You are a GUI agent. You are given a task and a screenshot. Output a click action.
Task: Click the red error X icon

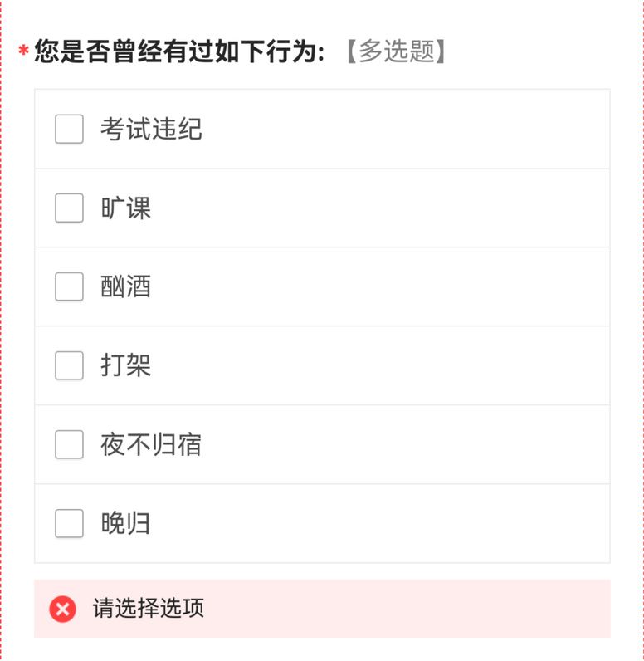[62, 609]
